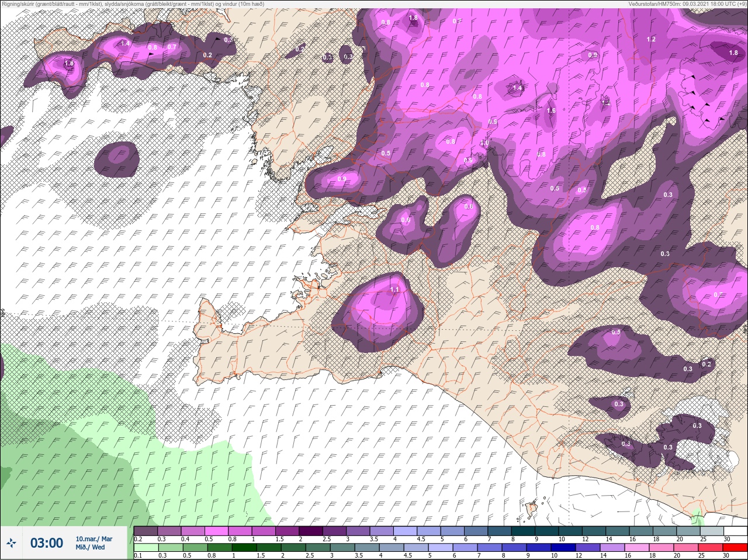This screenshot has height=560, width=748.
Task: Select the violet rain scale swatch at 14
Action: pyautogui.click(x=612, y=547)
